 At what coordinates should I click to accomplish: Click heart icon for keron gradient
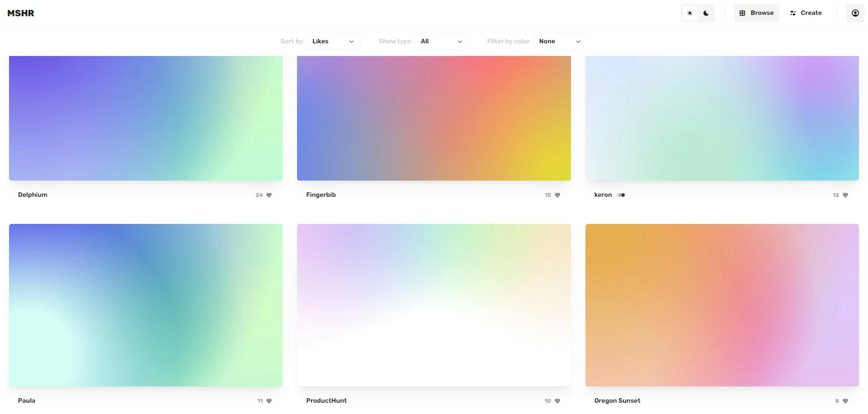845,195
